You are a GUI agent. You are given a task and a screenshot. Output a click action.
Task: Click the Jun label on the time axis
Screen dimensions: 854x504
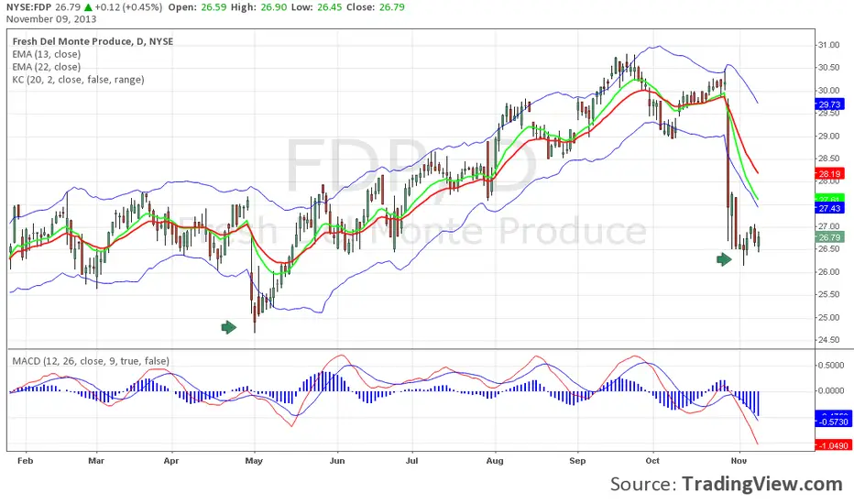click(x=337, y=461)
